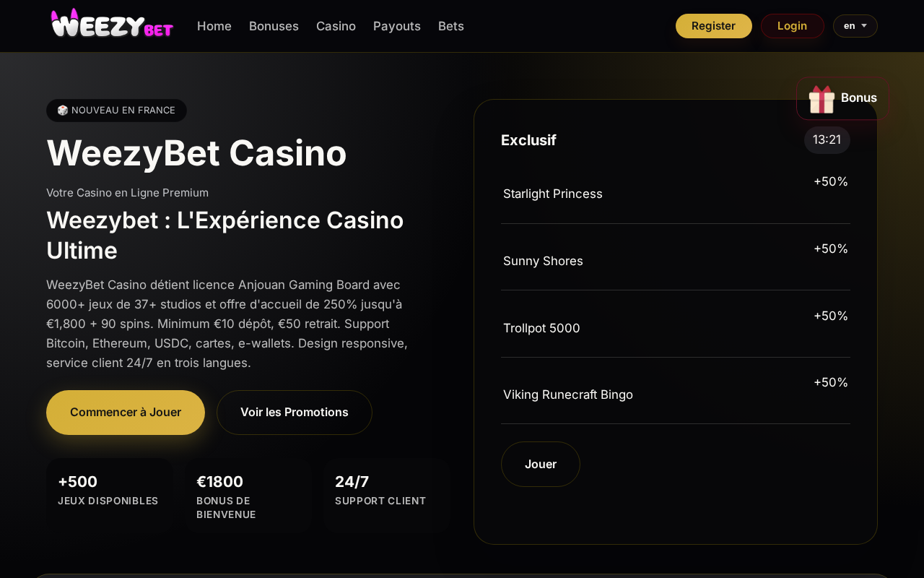Click the dice icon in Nouveau en France badge

(63, 111)
